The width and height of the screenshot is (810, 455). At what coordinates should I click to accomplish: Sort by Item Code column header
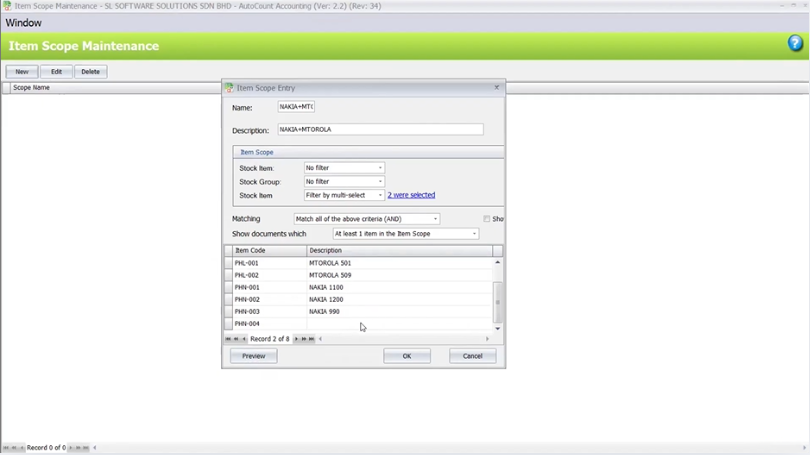(x=270, y=250)
